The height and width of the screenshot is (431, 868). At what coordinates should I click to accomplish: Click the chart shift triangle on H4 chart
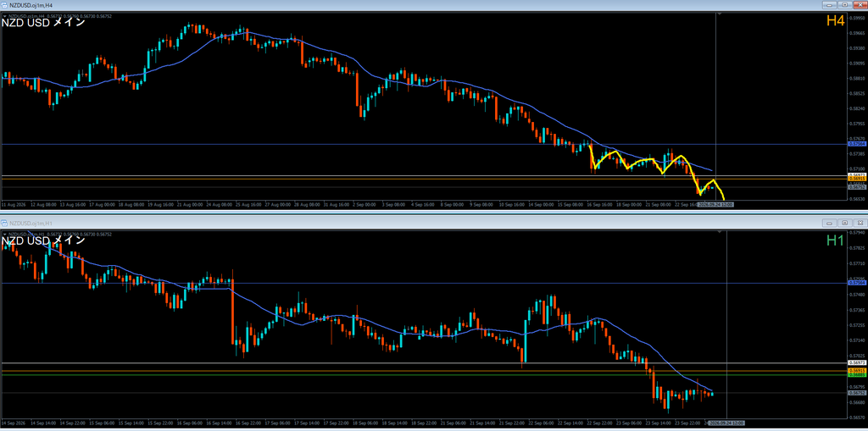click(x=720, y=14)
